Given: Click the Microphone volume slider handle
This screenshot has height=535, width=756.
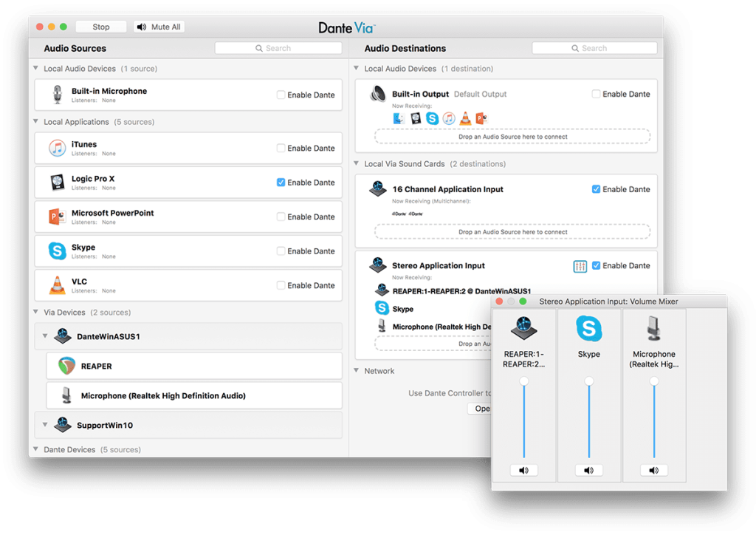Looking at the screenshot, I should point(654,381).
